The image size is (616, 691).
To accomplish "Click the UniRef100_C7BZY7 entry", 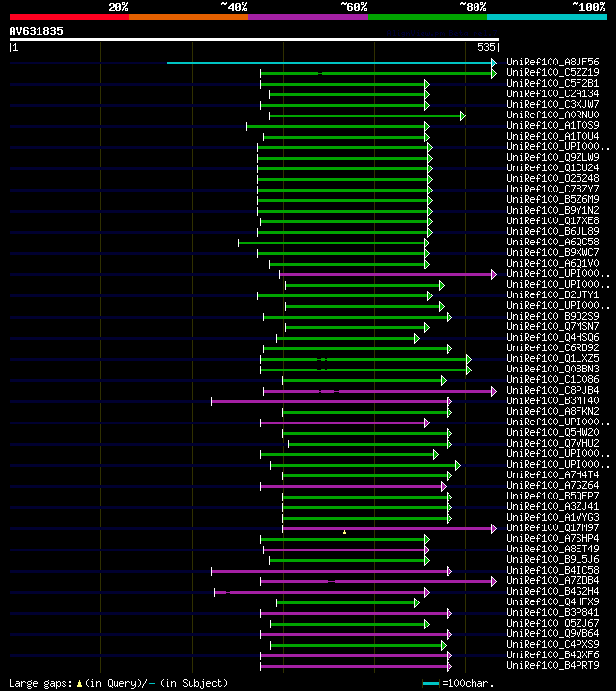I will [x=552, y=189].
